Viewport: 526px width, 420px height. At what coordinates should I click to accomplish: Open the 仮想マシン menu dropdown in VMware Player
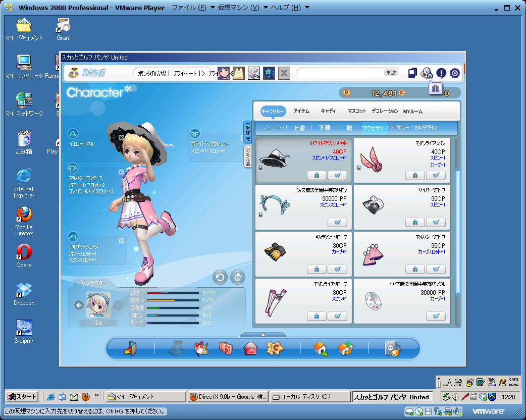243,8
